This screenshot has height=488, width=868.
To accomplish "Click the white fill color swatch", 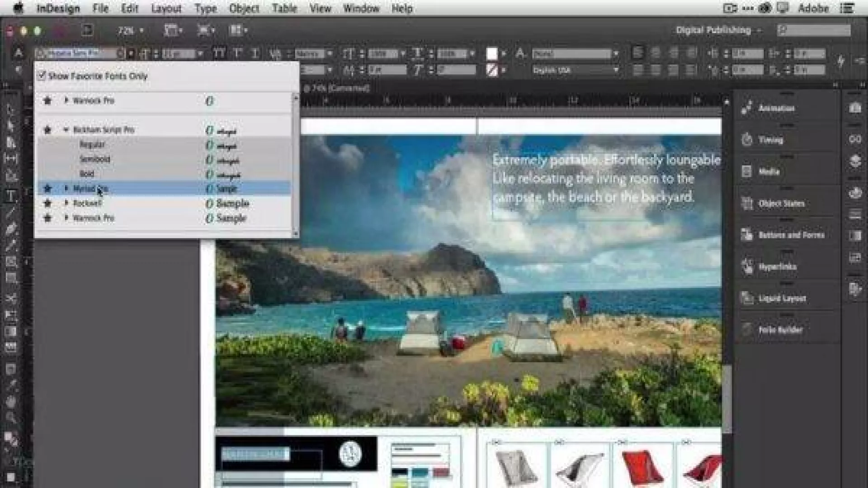I will pos(492,54).
